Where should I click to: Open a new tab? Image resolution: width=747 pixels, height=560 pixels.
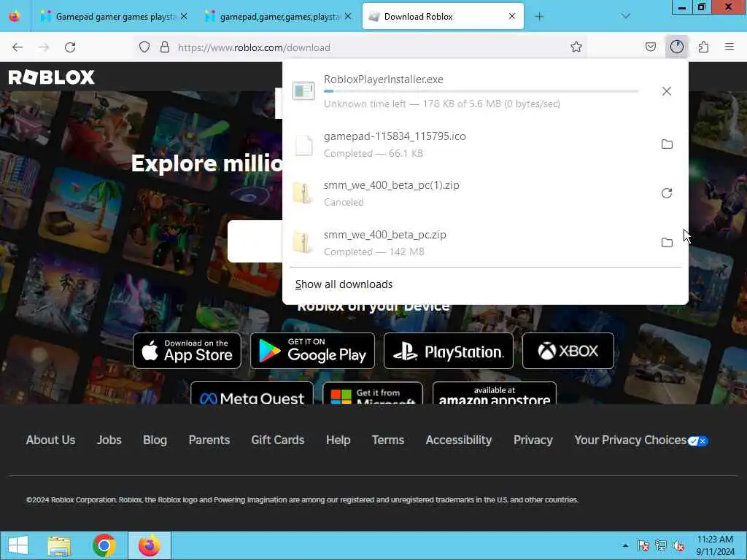(x=539, y=17)
